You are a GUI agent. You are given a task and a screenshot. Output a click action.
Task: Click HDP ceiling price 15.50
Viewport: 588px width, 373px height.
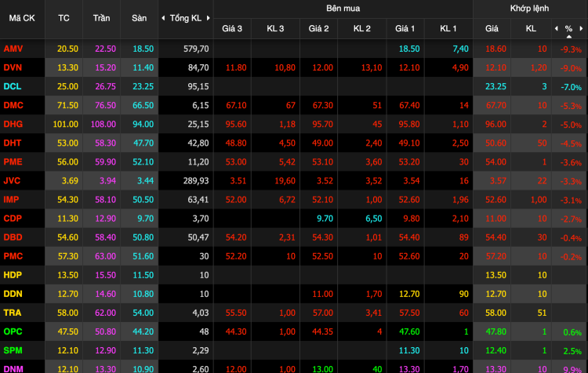tap(105, 275)
